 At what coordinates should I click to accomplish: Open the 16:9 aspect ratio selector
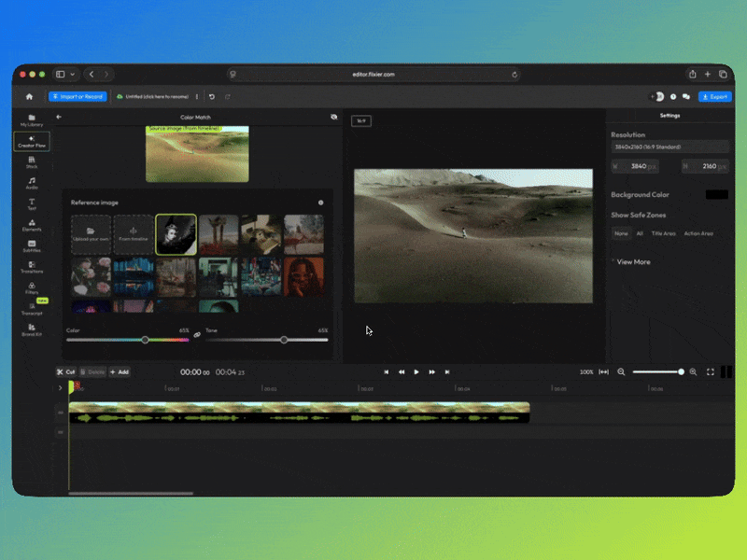(360, 120)
